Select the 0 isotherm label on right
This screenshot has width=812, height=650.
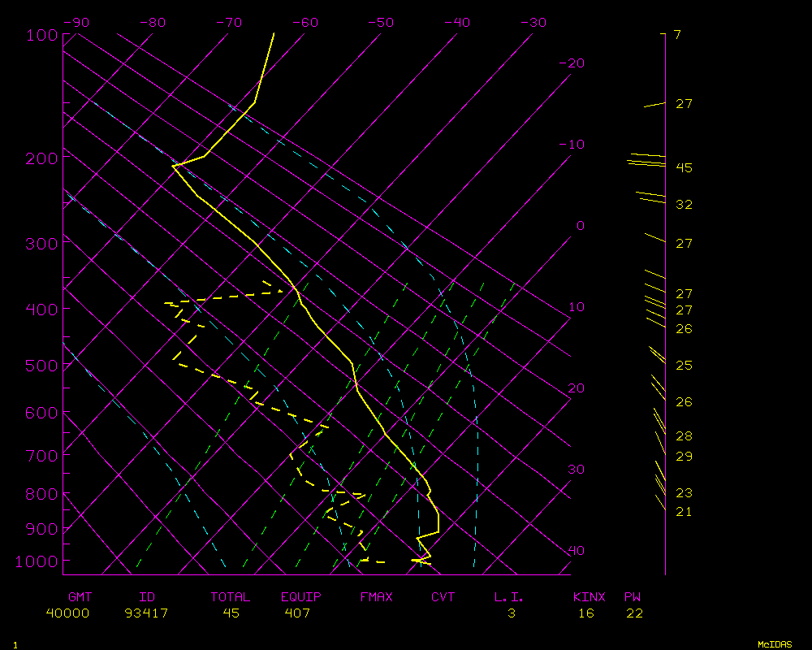tap(580, 226)
